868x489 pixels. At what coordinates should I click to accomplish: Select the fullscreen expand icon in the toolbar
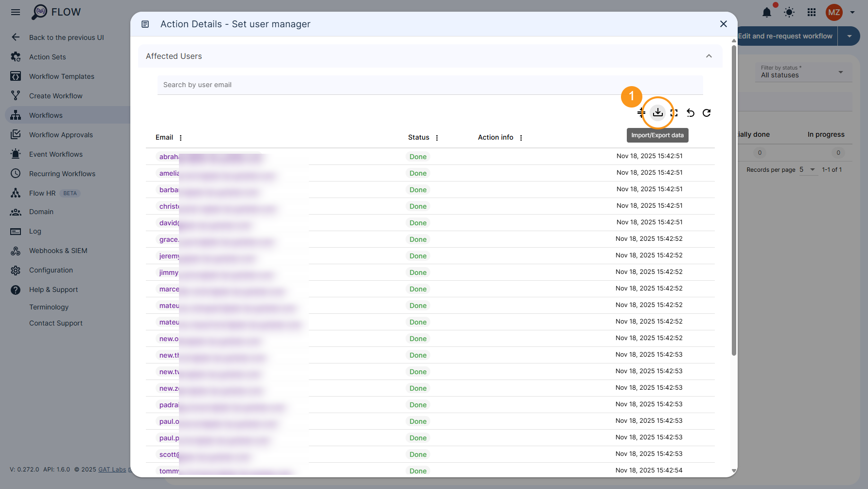(674, 112)
